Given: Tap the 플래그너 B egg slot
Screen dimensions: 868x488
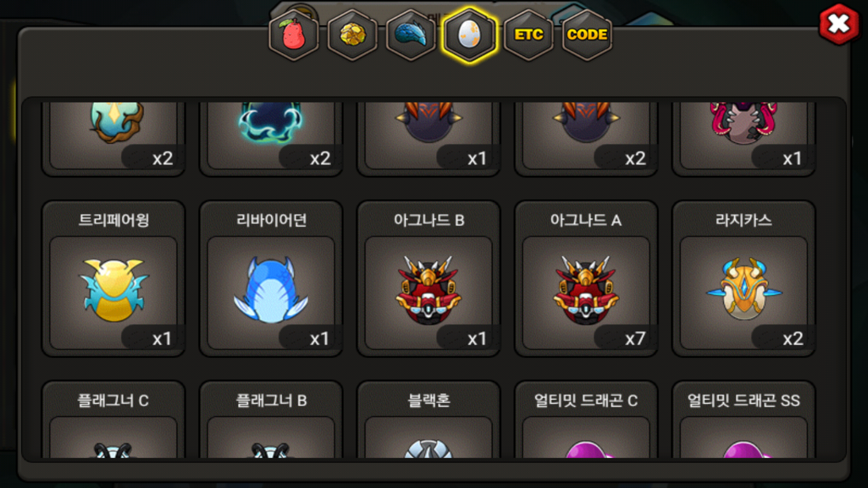Looking at the screenshot, I should click(271, 419).
